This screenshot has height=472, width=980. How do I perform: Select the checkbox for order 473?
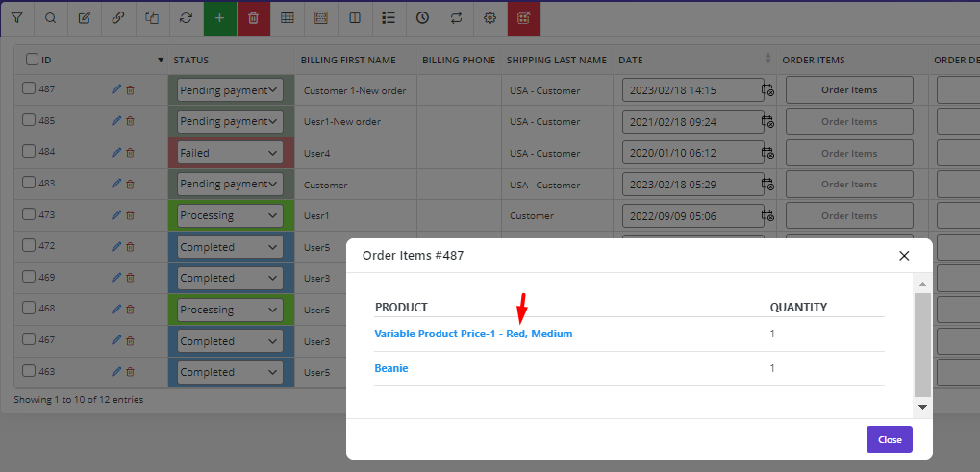[x=29, y=213]
